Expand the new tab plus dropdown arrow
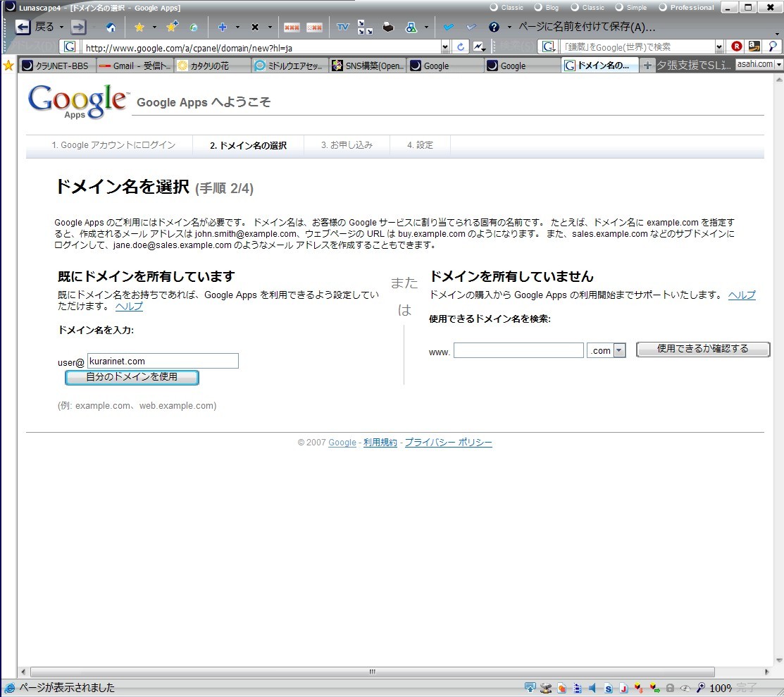Viewport: 784px width, 697px height. [x=237, y=27]
